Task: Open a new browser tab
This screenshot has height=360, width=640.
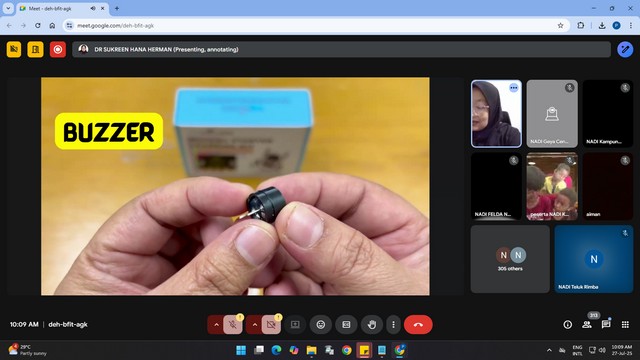Action: 117,8
